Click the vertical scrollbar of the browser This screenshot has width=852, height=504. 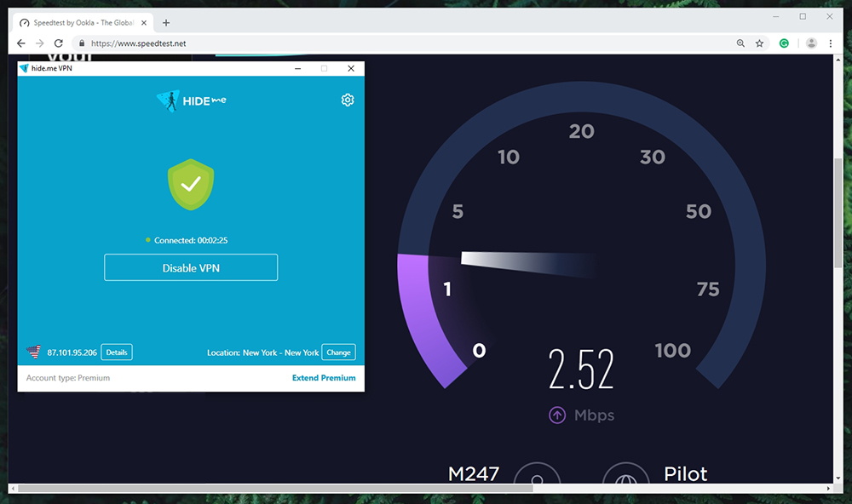coord(838,213)
